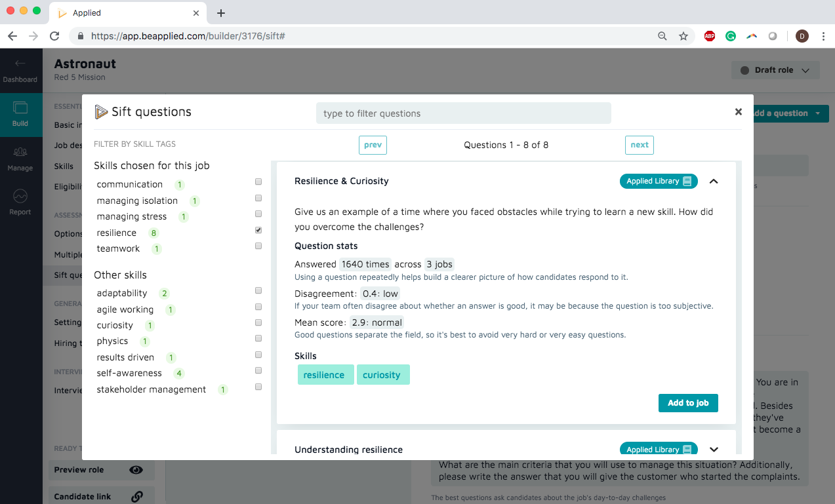835x504 pixels.
Task: Open the Build section in sidebar
Action: click(20, 114)
